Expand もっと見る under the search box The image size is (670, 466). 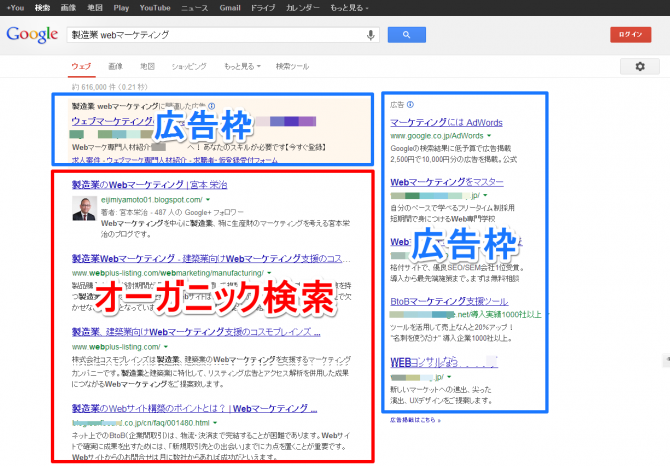tap(242, 66)
